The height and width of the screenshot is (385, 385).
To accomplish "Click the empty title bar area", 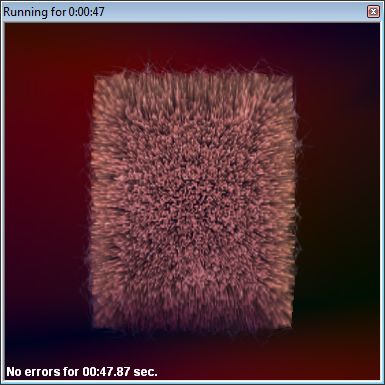I will pos(233,12).
